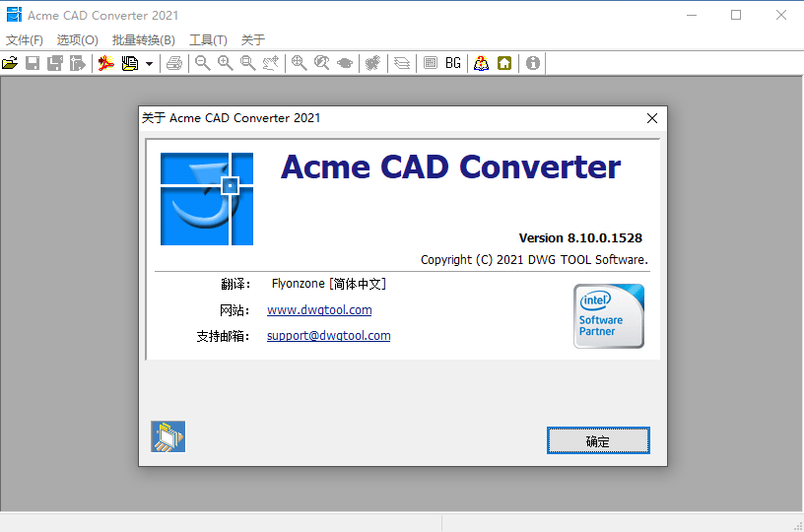Click the Zoom Out magnifier icon
This screenshot has height=532, width=804.
coord(202,63)
